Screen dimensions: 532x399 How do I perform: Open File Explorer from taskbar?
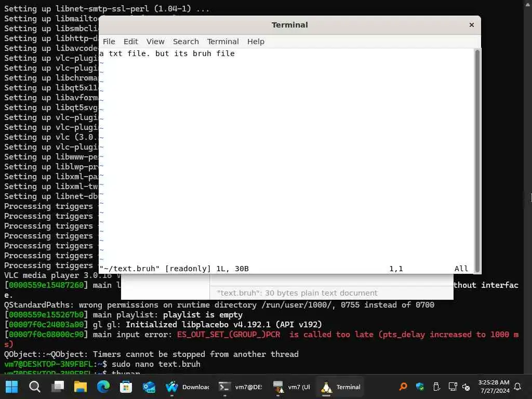click(x=81, y=387)
